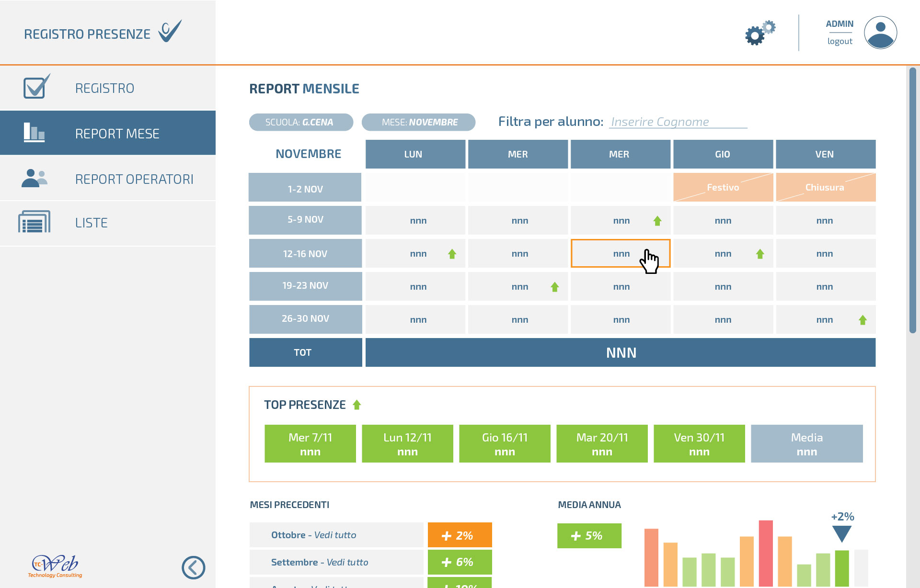Click the +2% triangle marker on chart
This screenshot has height=588, width=920.
click(x=842, y=533)
